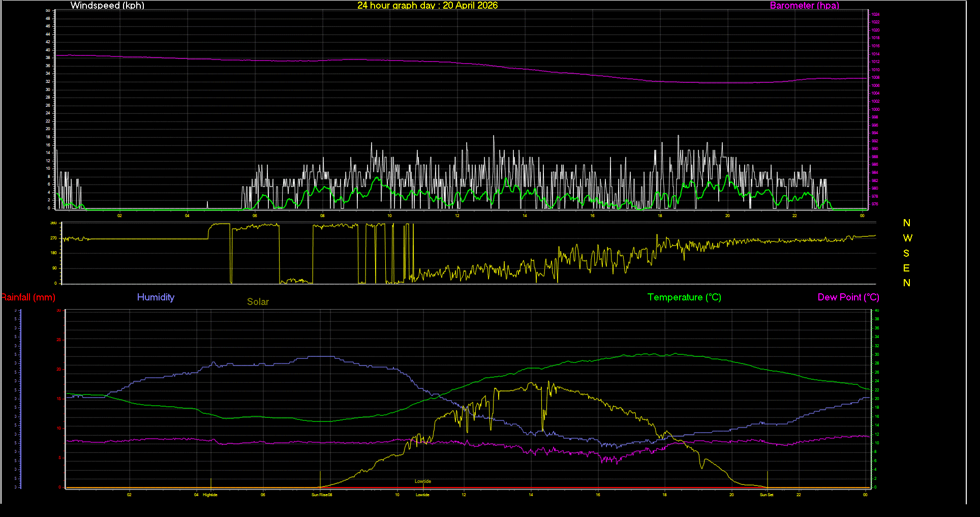
Task: Click the S compass direction letter
Action: [x=907, y=253]
